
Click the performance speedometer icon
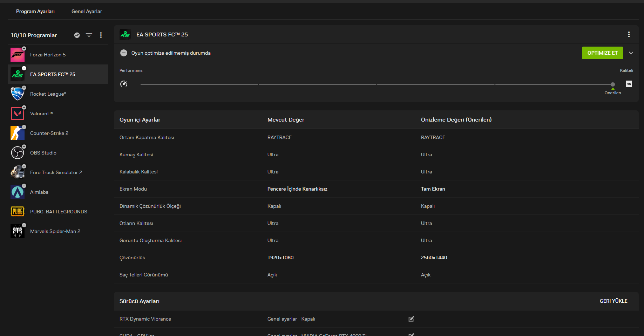(x=124, y=84)
